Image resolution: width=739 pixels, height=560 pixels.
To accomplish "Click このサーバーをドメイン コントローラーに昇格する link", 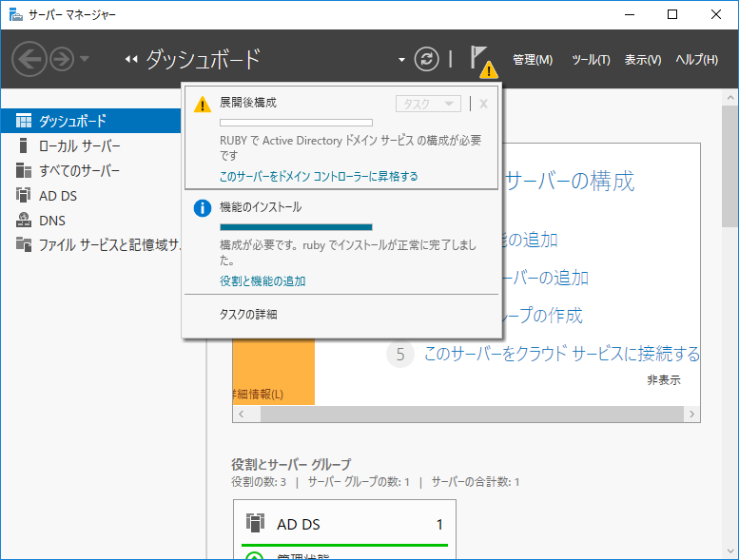I will [x=319, y=177].
